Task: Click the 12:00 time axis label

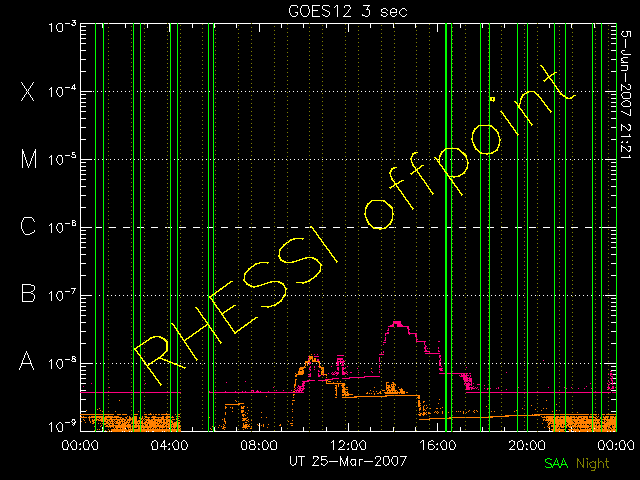Action: click(348, 445)
